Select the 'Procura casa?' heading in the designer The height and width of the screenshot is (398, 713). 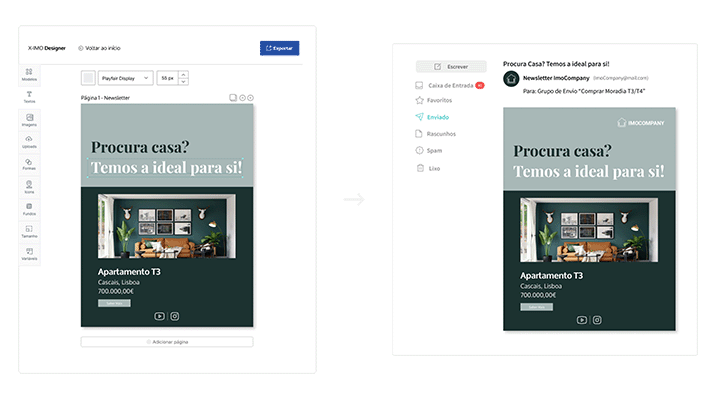click(x=140, y=146)
